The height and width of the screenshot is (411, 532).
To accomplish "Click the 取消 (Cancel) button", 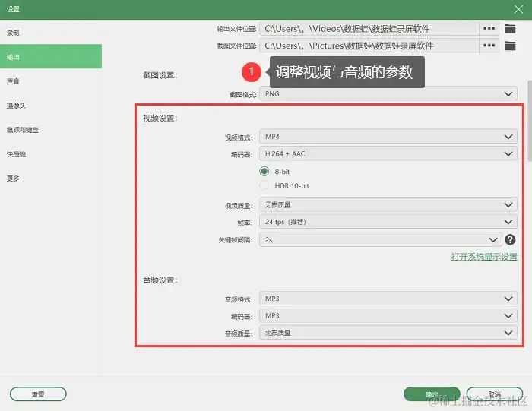I will (x=494, y=394).
